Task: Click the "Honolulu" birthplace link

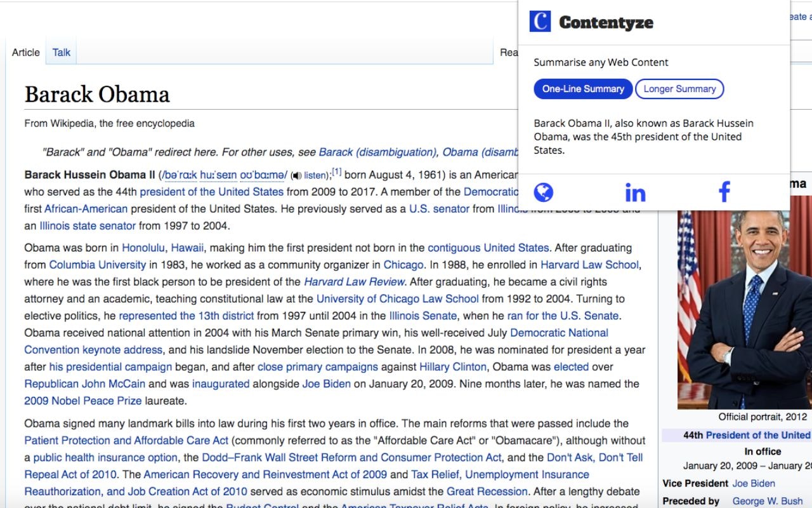Action: [x=143, y=247]
